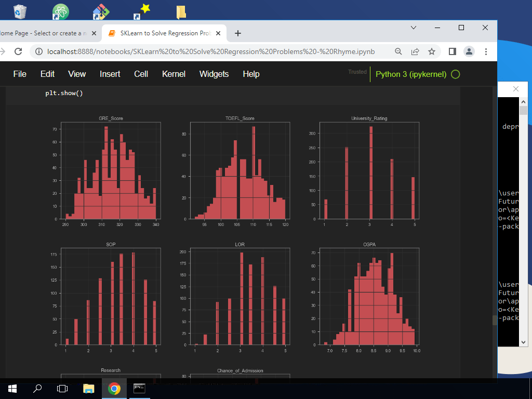Bookmark this page via the star icon

point(432,51)
